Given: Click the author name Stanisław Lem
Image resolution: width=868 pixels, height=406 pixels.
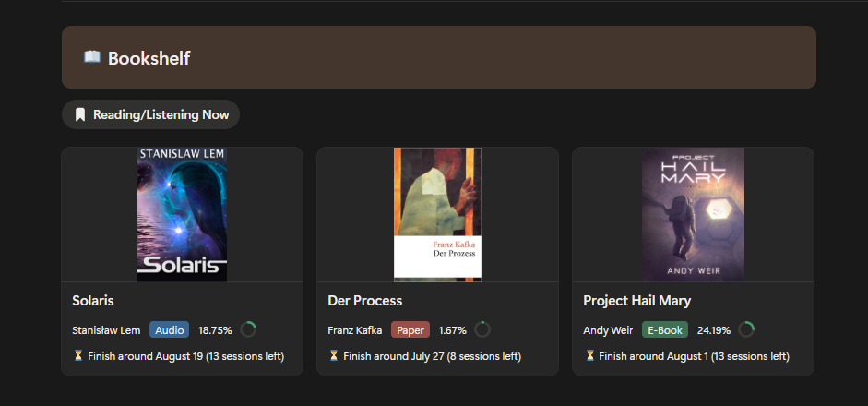Looking at the screenshot, I should coord(106,330).
